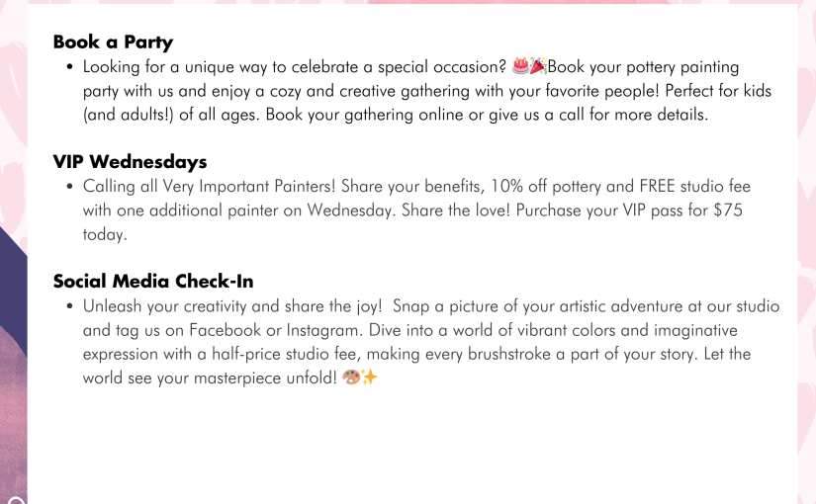Screen dimensions: 816x504
Task: Click the party popper emoji
Action: (x=538, y=66)
